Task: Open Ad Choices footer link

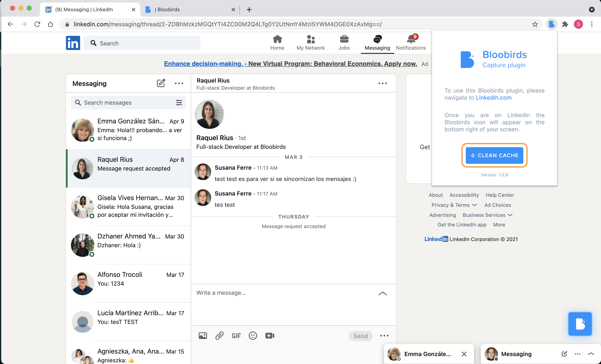Action: [497, 205]
